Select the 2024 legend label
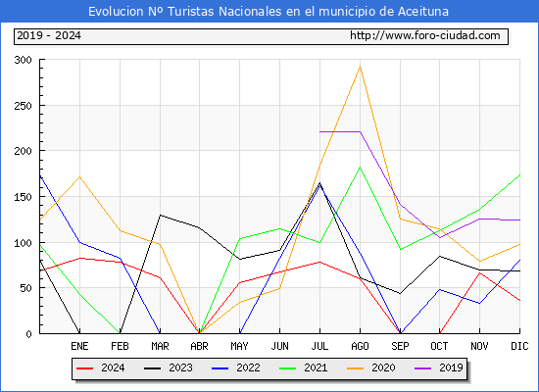 [113, 367]
